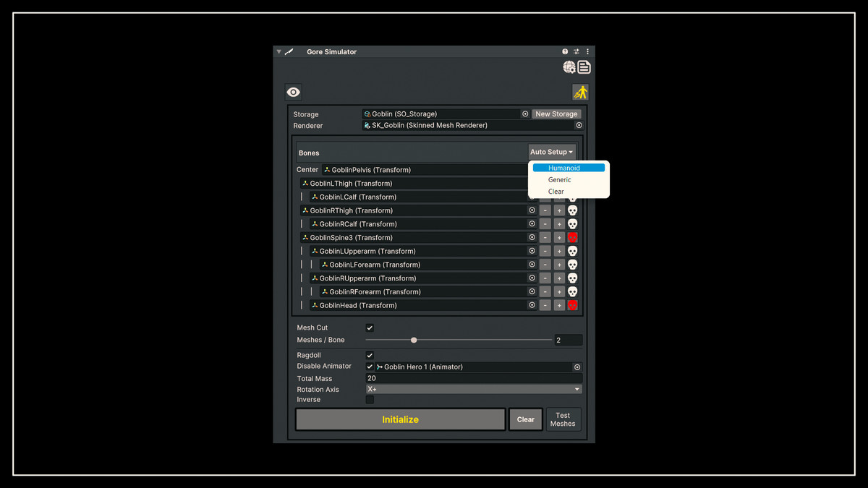
Task: Click the Bones section header label
Action: (309, 153)
